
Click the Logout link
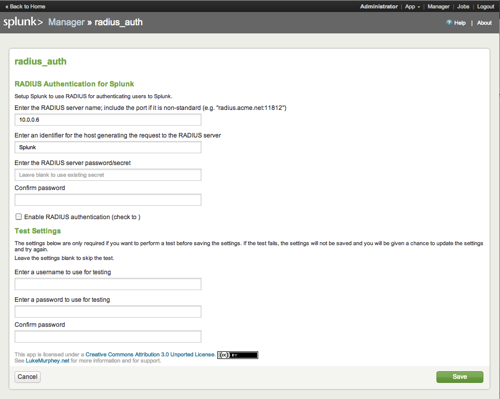coord(485,6)
